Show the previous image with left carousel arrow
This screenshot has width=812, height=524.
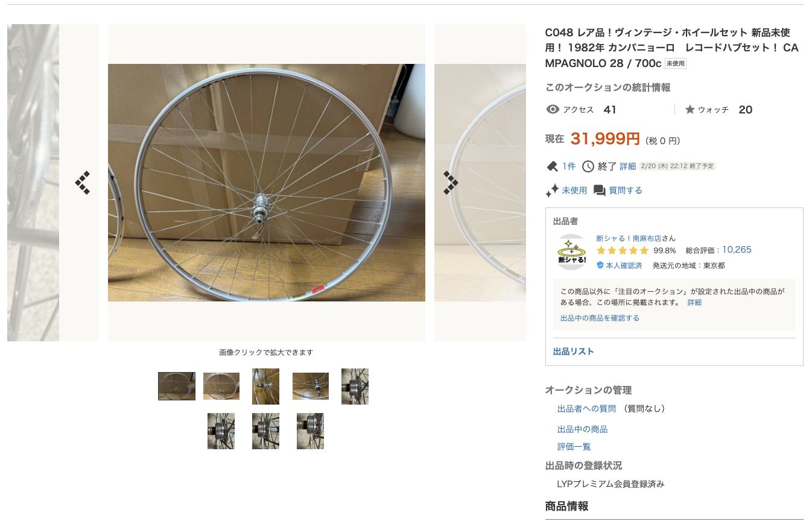83,183
